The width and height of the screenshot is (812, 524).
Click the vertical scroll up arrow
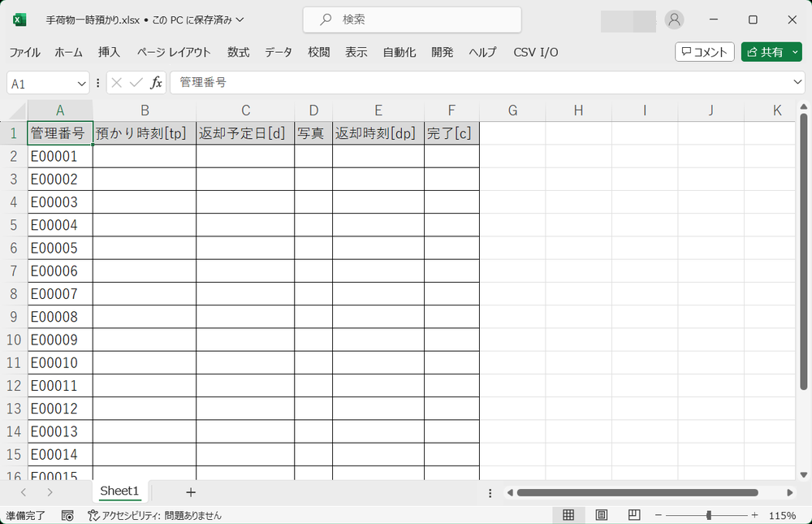(x=803, y=107)
